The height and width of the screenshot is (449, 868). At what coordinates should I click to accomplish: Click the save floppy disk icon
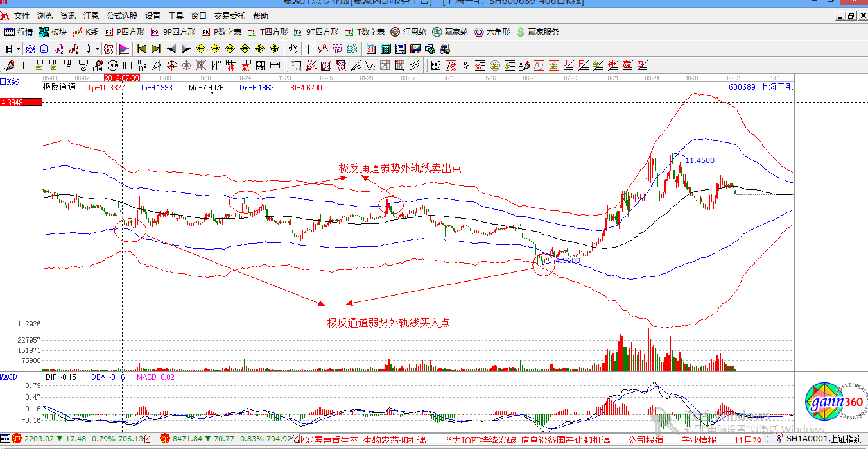(x=415, y=49)
